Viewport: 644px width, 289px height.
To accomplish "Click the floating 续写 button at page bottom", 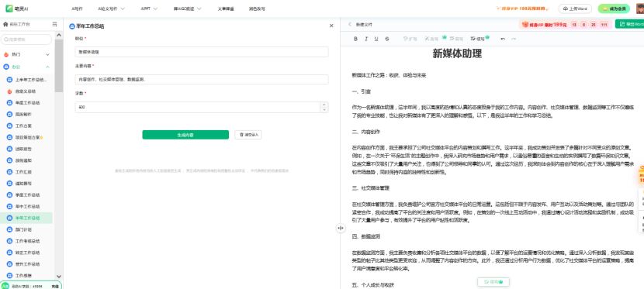I will [493, 282].
